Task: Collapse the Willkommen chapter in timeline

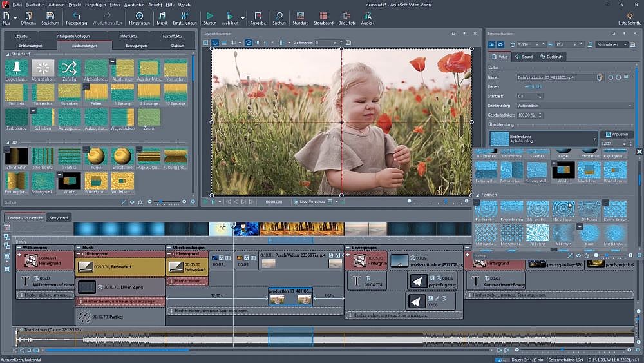Action: [19, 248]
